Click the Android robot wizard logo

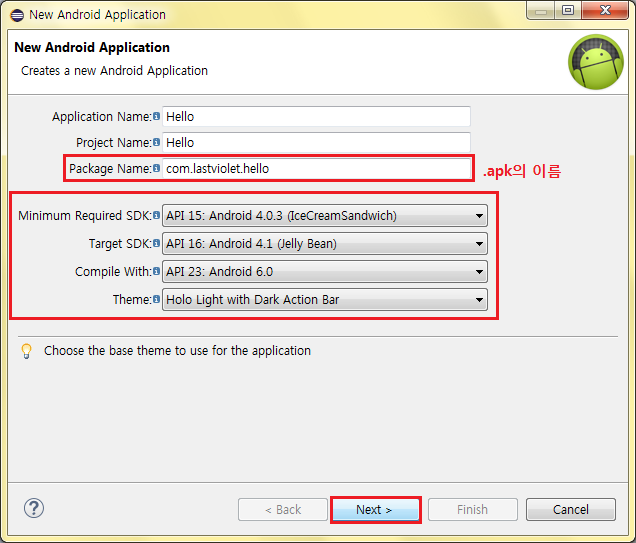[x=595, y=62]
